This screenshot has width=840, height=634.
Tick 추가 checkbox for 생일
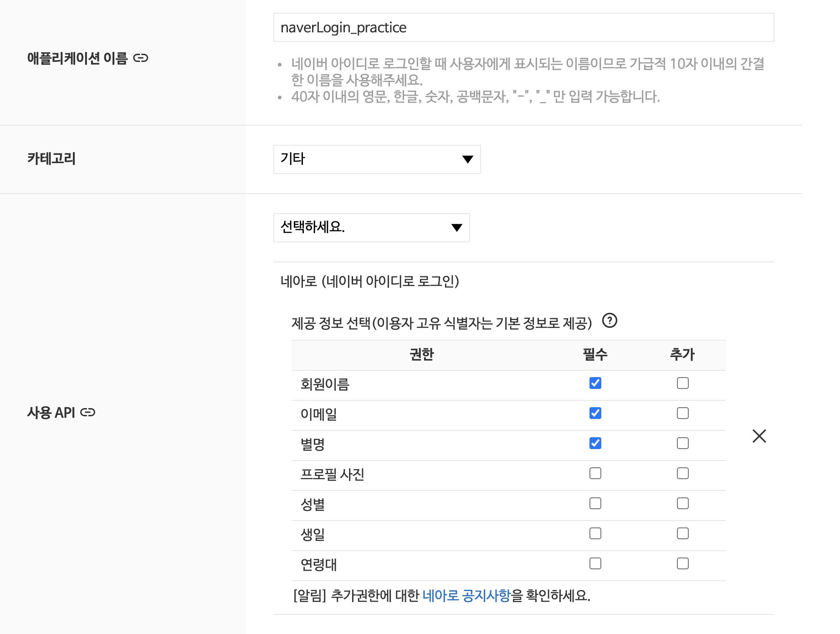point(682,533)
